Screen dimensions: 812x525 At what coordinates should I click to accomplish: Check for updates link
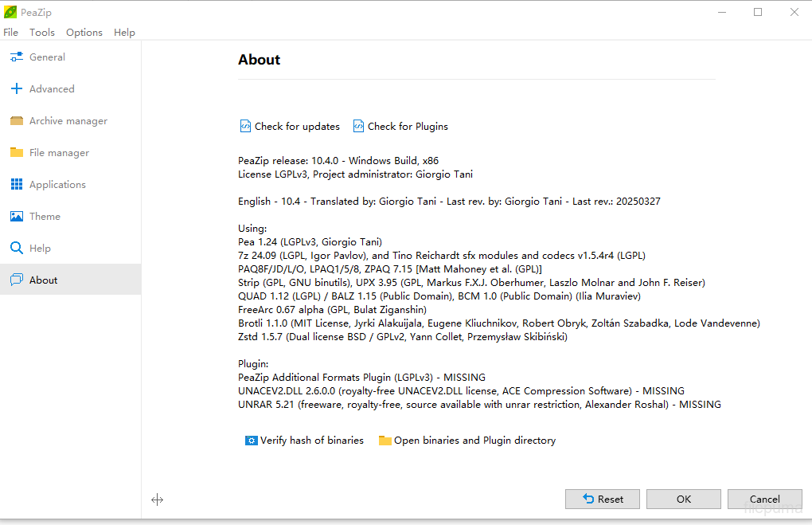click(x=296, y=127)
